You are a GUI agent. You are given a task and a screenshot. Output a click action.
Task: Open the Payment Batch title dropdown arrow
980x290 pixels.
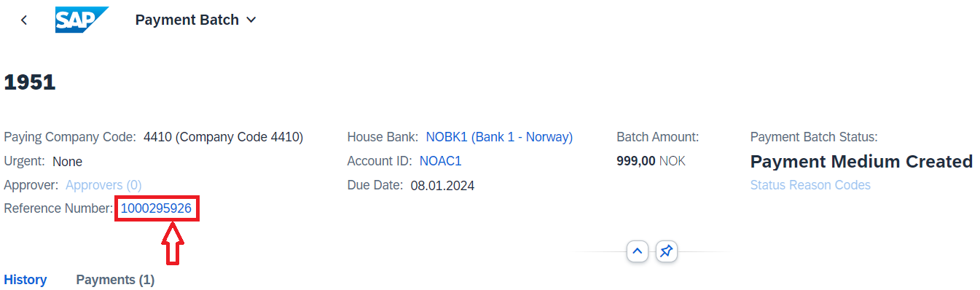pyautogui.click(x=251, y=20)
